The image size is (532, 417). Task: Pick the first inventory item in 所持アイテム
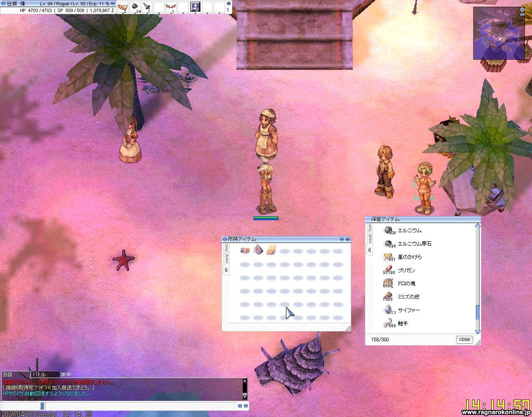[245, 250]
